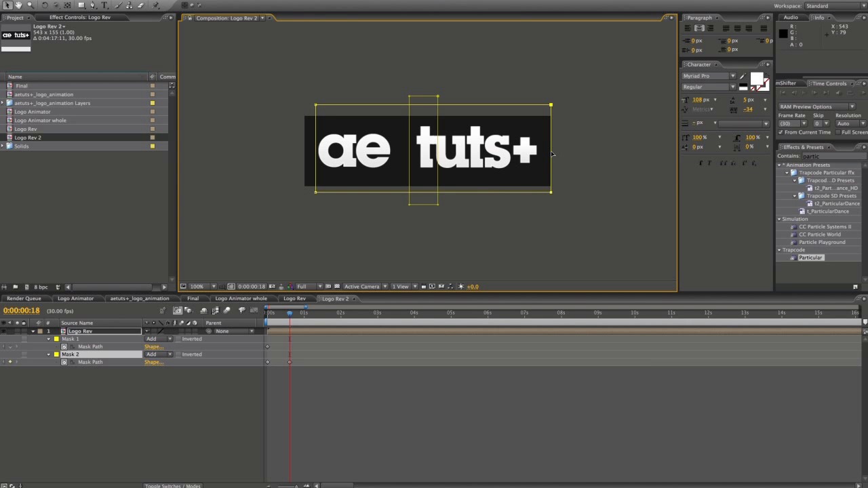Open RAM Preview Options dropdown
The width and height of the screenshot is (868, 488).
click(816, 106)
